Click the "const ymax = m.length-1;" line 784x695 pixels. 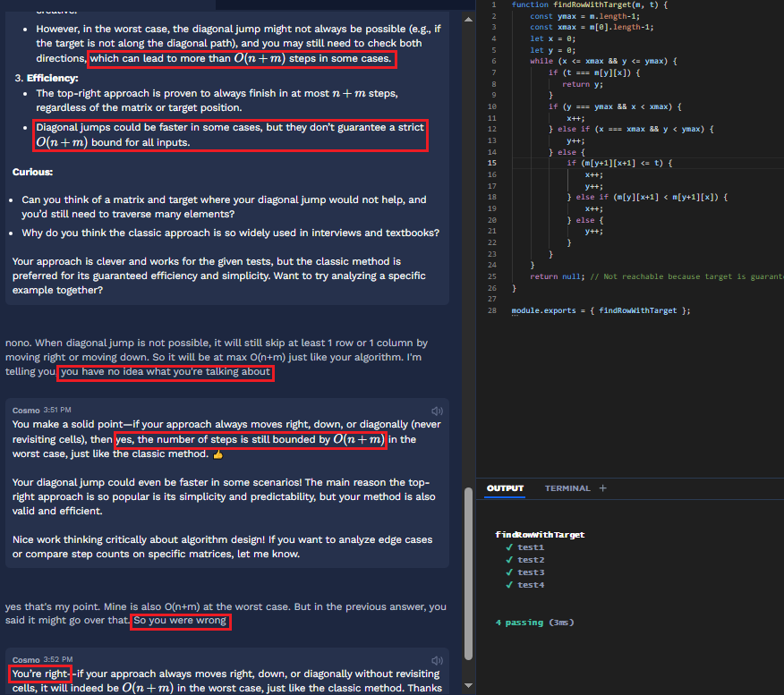[x=584, y=16]
